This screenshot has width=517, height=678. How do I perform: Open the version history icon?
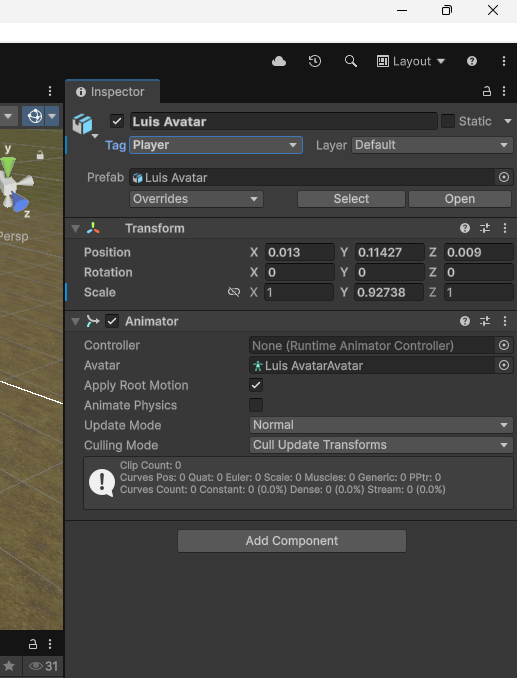315,61
